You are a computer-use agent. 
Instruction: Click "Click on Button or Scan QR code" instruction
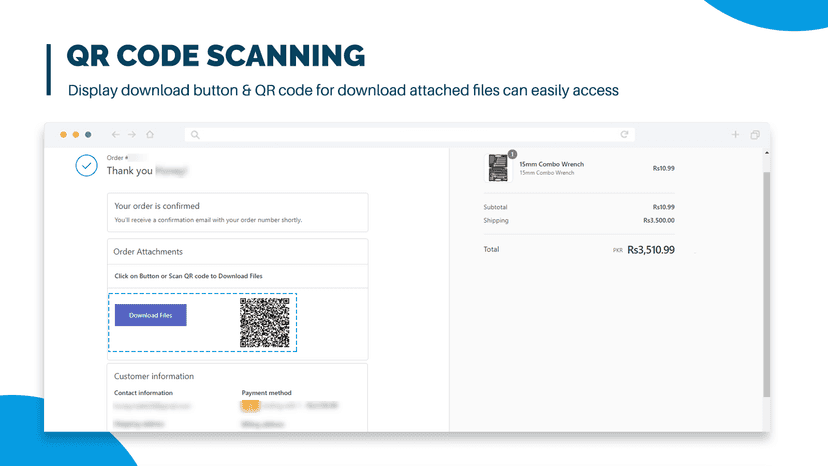pos(189,276)
